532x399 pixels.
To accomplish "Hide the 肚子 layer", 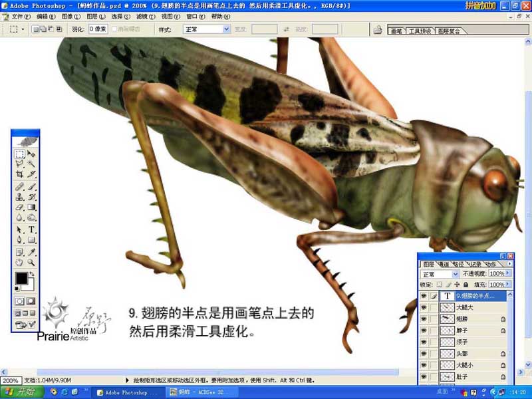I will 424,376.
